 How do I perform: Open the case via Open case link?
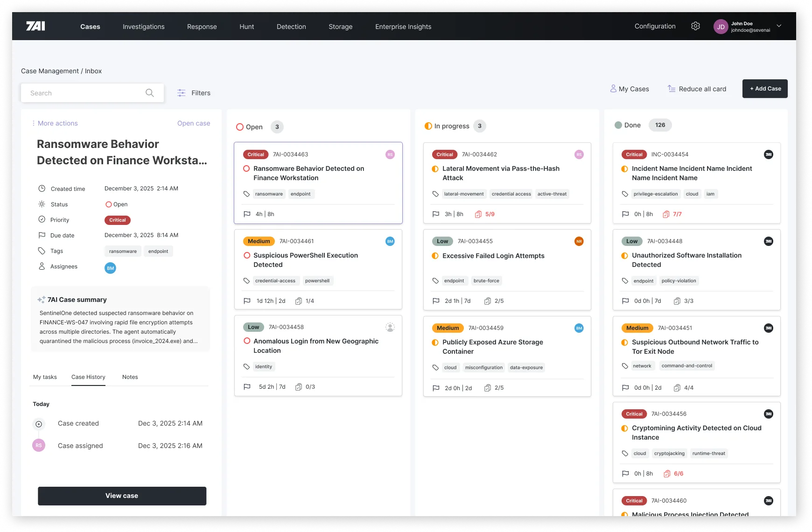click(194, 123)
